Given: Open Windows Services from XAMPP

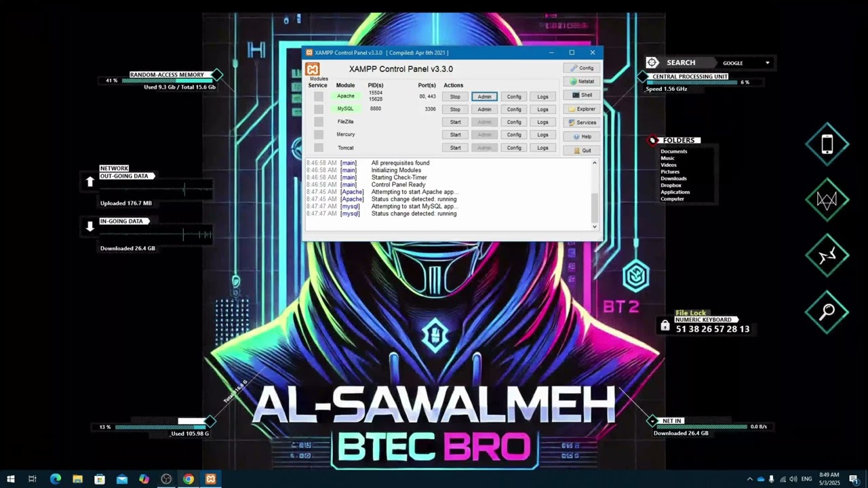Looking at the screenshot, I should (582, 123).
